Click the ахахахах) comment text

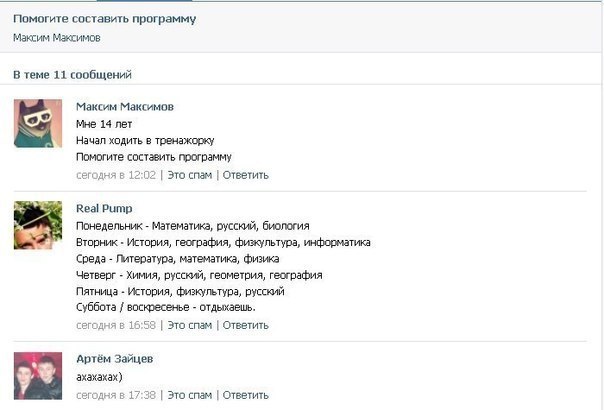point(99,377)
